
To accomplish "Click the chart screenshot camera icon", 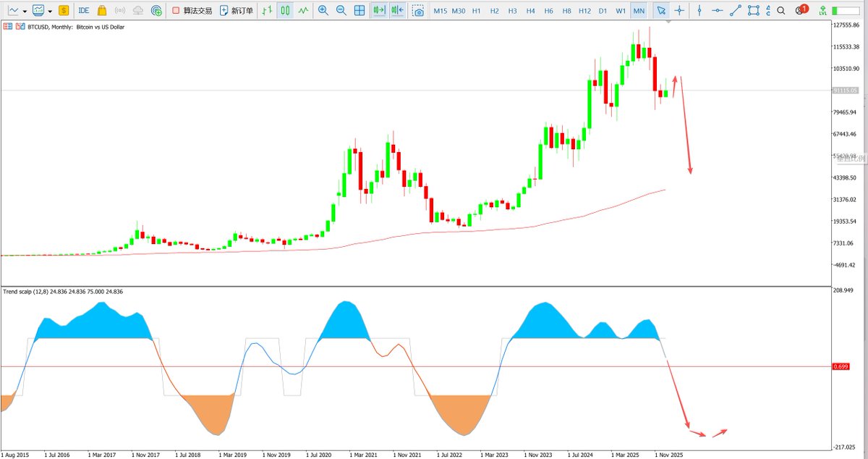I will (x=418, y=10).
